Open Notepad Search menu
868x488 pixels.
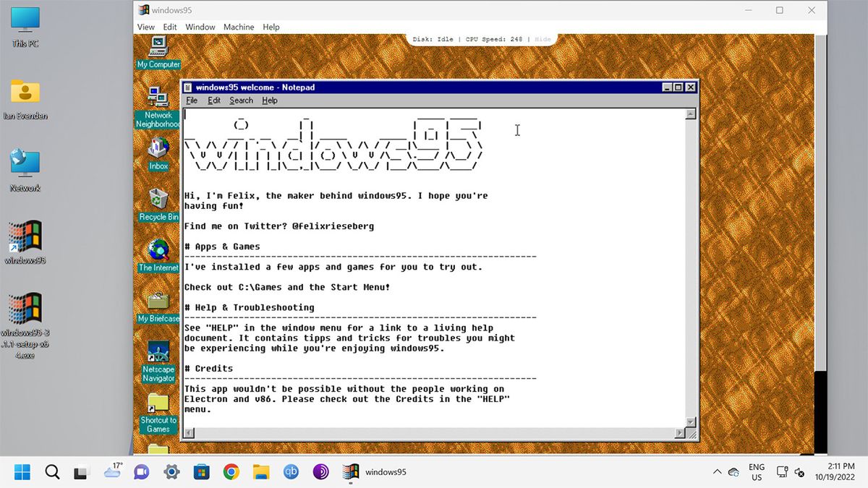pos(242,100)
